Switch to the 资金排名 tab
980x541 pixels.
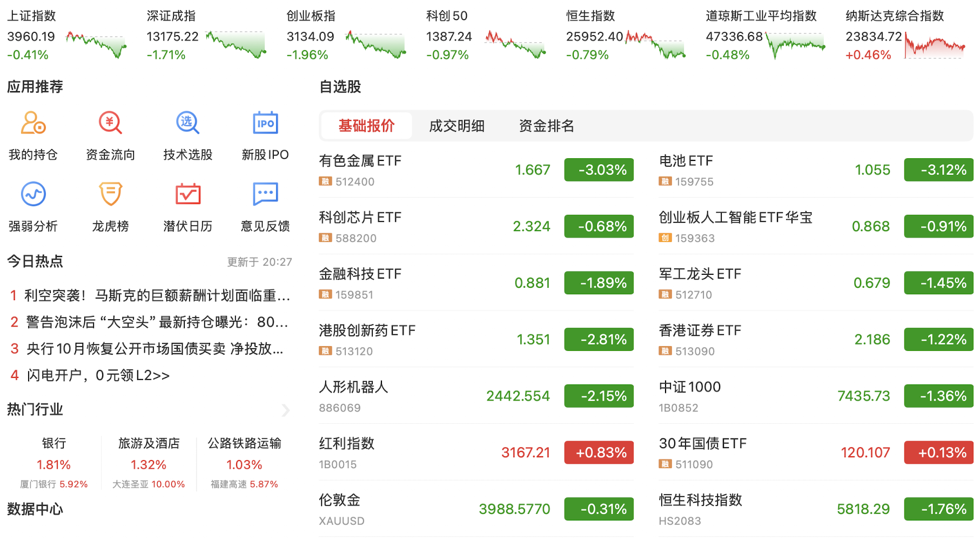point(546,126)
